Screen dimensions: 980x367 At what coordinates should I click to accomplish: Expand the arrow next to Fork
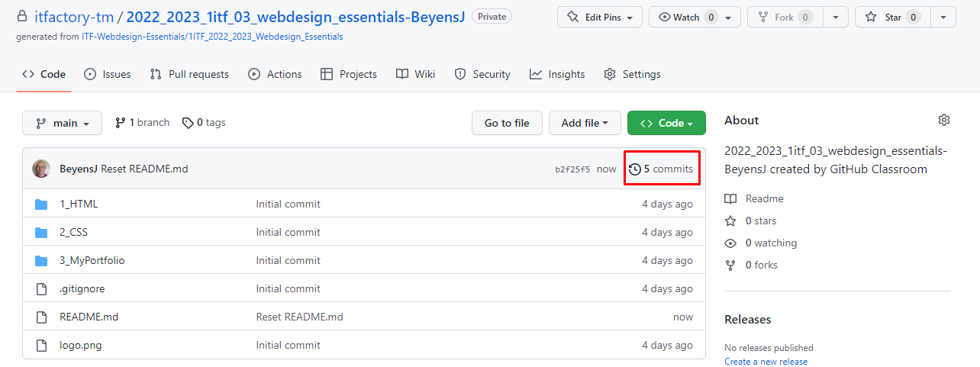837,17
